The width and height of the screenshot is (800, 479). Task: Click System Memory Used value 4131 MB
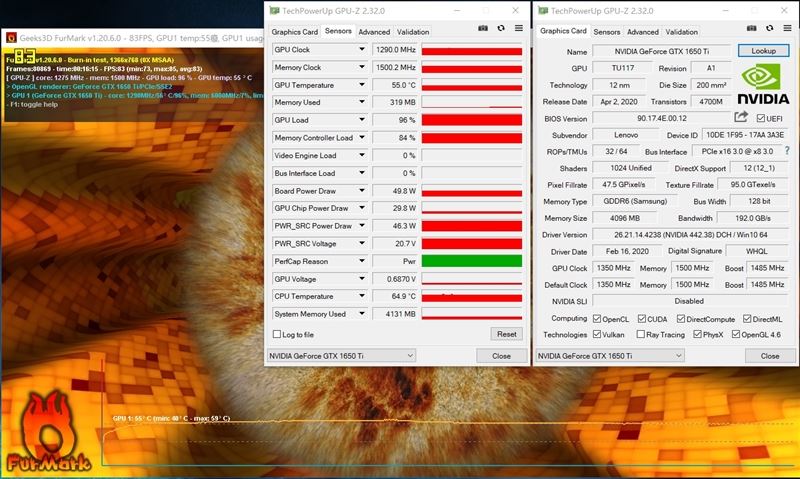395,314
